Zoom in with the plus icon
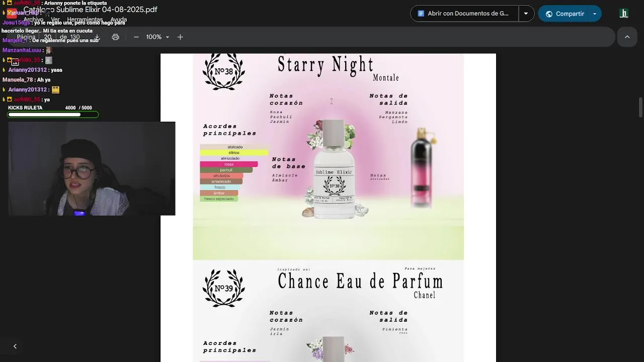This screenshot has height=362, width=644. [x=180, y=37]
